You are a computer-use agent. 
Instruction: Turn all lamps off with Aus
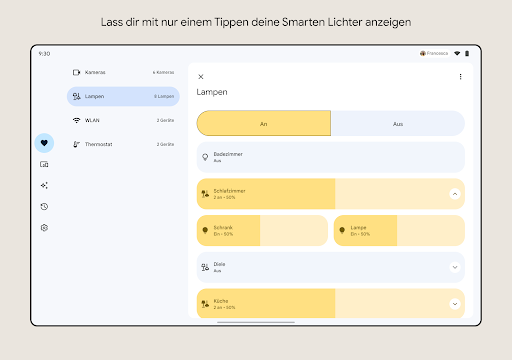tap(398, 124)
